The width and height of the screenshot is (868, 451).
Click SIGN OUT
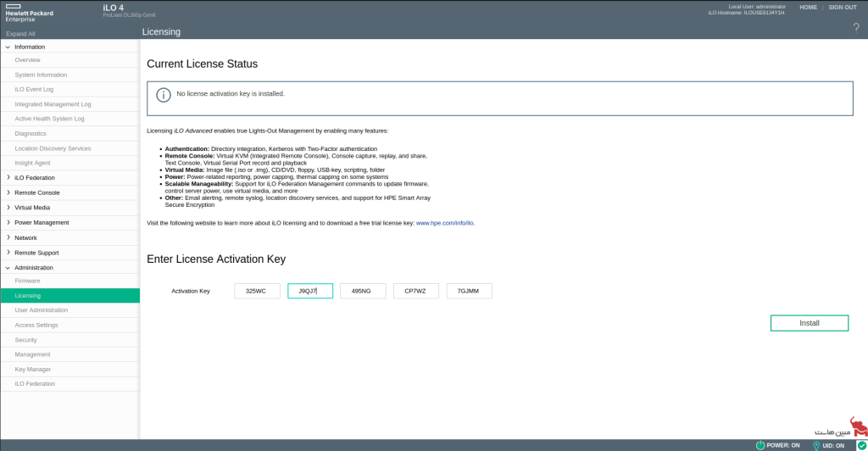(x=843, y=7)
